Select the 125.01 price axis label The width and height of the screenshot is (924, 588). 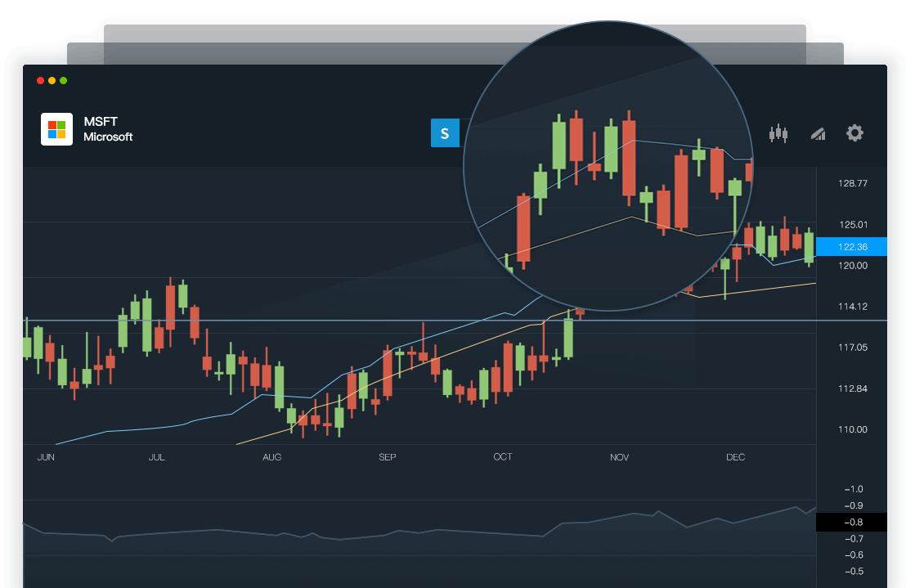pos(853,224)
